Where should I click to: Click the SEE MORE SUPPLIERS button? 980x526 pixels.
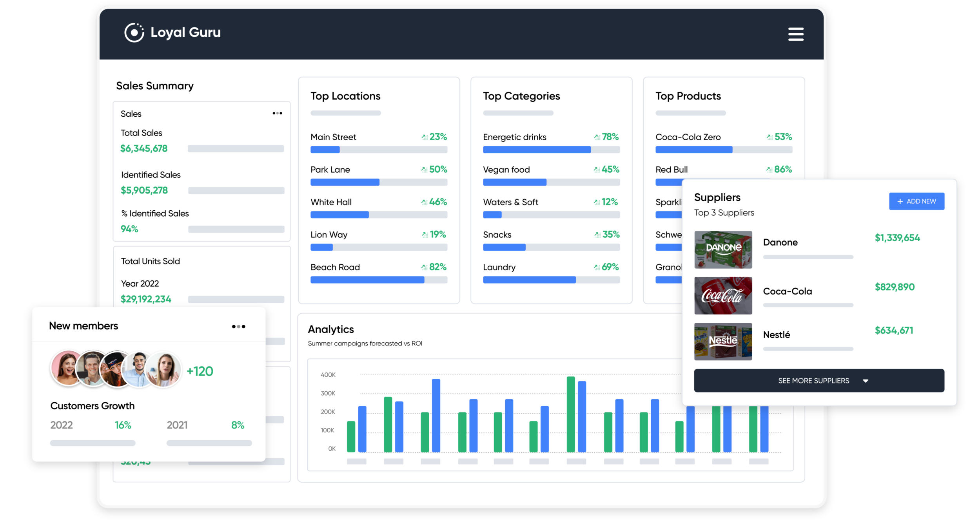pyautogui.click(x=813, y=380)
